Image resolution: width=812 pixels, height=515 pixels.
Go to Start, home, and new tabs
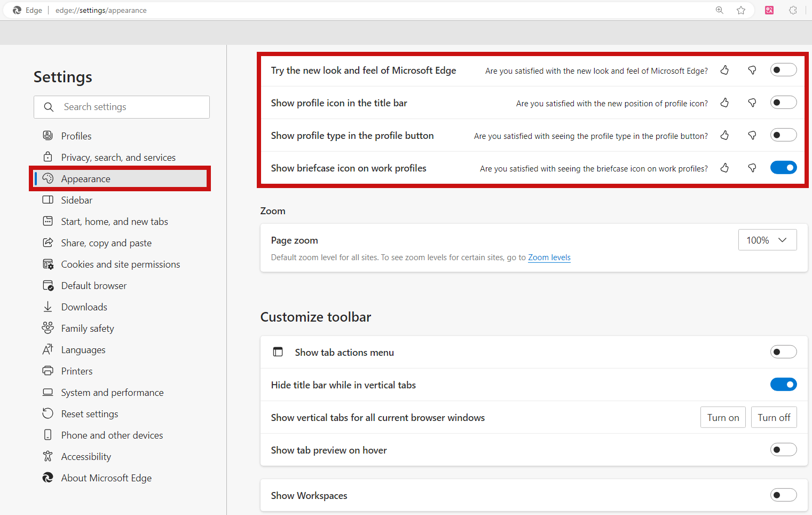[114, 221]
